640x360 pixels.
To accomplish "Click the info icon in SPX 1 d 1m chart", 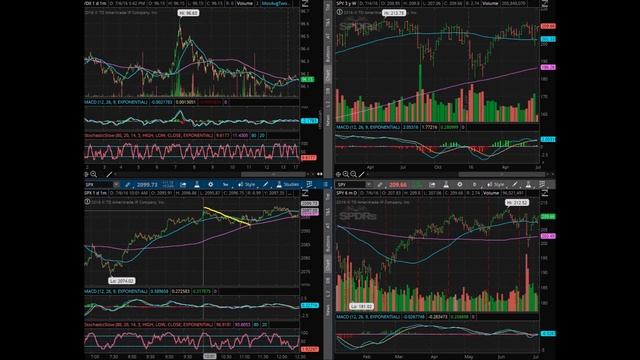I will (x=87, y=202).
